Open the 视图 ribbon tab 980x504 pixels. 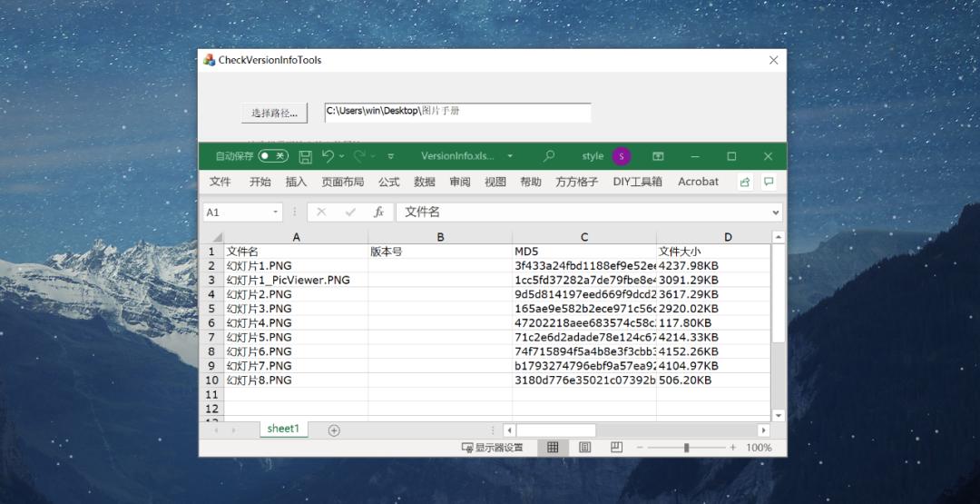[x=495, y=182]
